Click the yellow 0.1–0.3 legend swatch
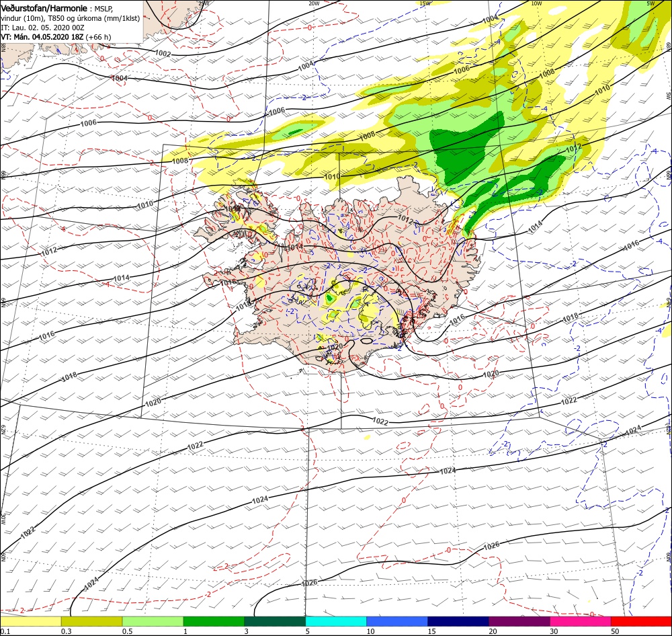 (30, 621)
